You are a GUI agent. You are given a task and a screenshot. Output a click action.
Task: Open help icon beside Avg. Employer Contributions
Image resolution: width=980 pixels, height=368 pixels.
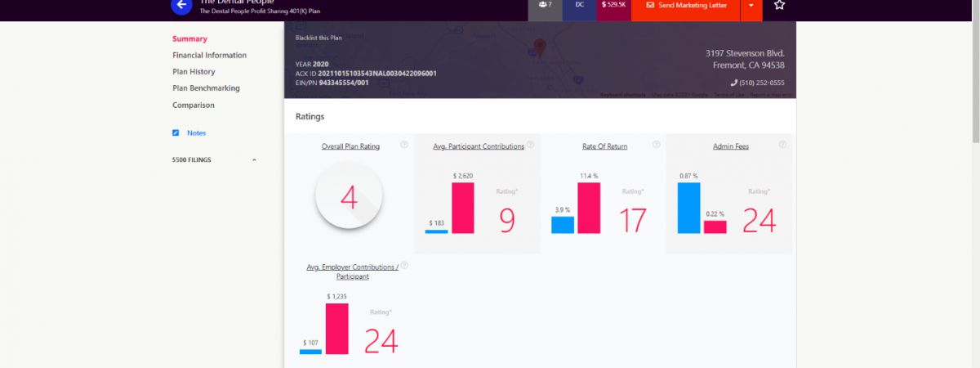pos(404,265)
